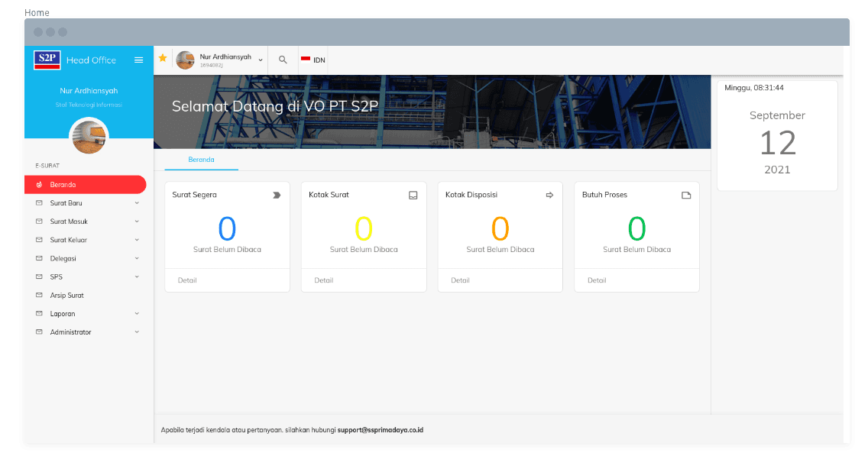Screen dimensions: 868x469
Task: Click the folder icon on Butuh Proses card
Action: point(686,195)
